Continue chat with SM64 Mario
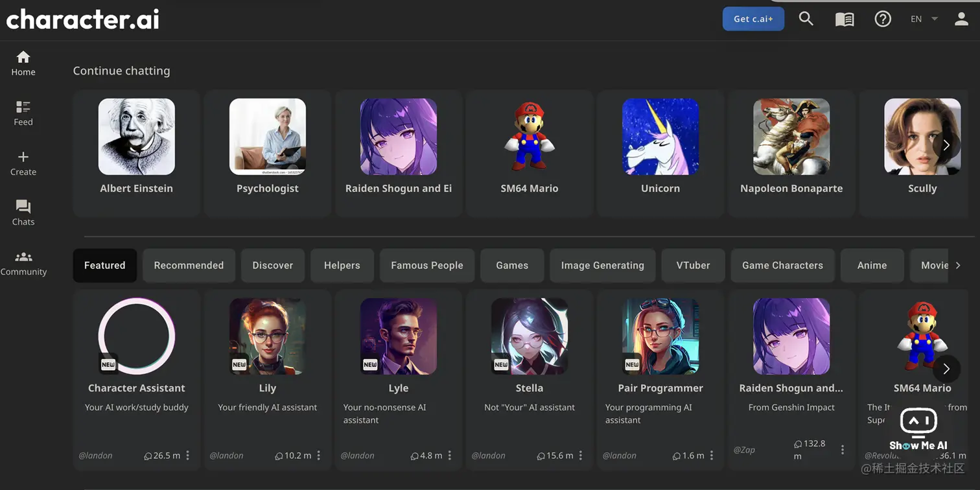This screenshot has height=490, width=980. point(530,154)
